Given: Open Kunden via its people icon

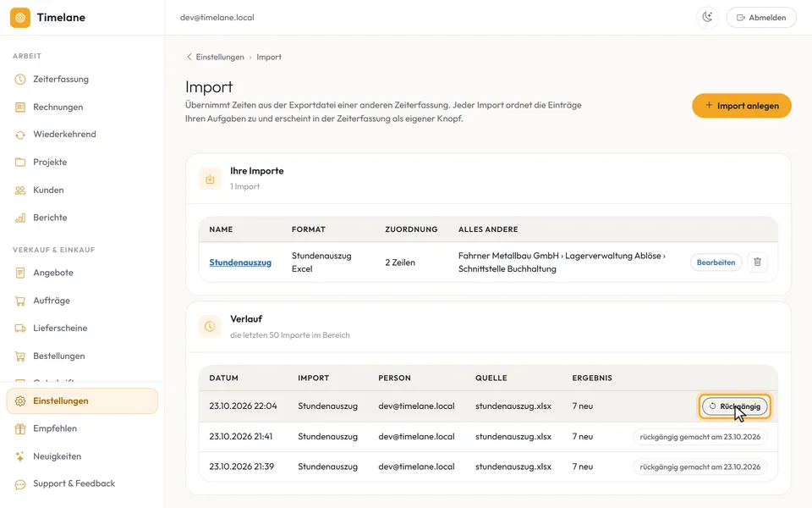Looking at the screenshot, I should [20, 190].
